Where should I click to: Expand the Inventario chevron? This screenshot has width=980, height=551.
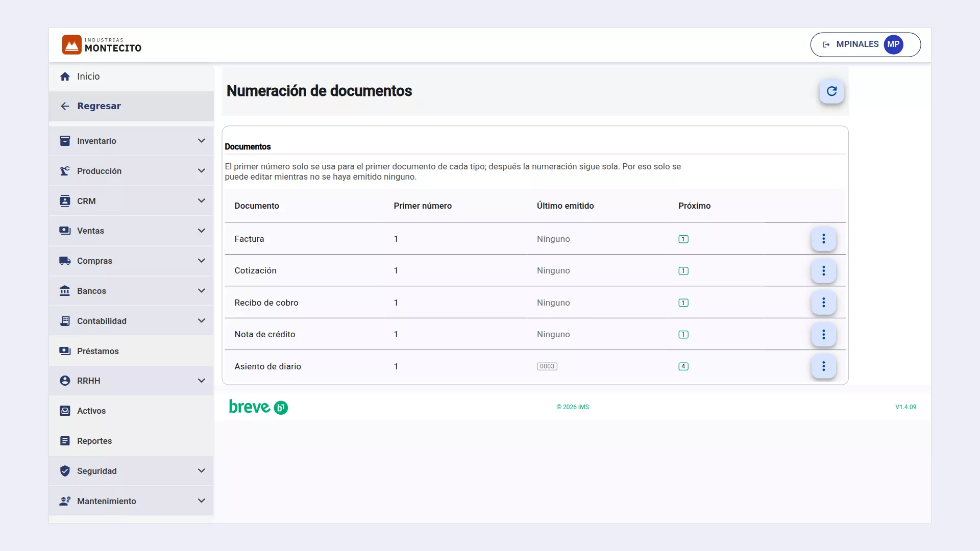[x=202, y=141]
